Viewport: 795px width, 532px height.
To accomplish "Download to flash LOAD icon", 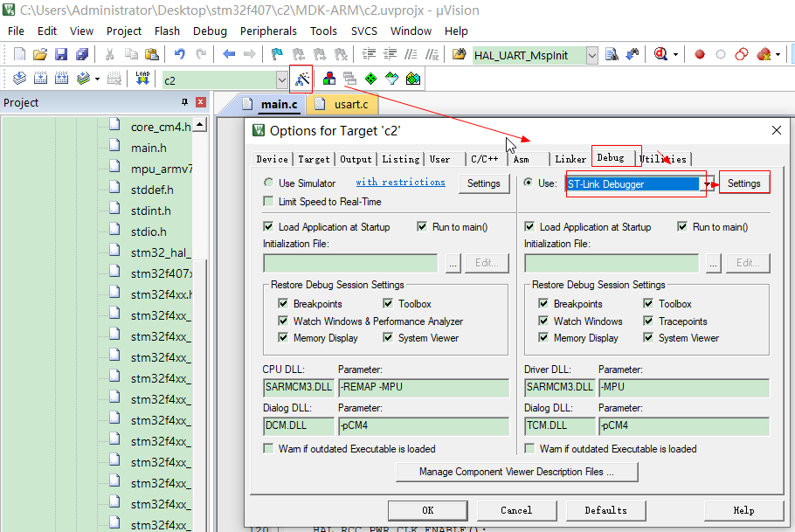I will tap(142, 79).
